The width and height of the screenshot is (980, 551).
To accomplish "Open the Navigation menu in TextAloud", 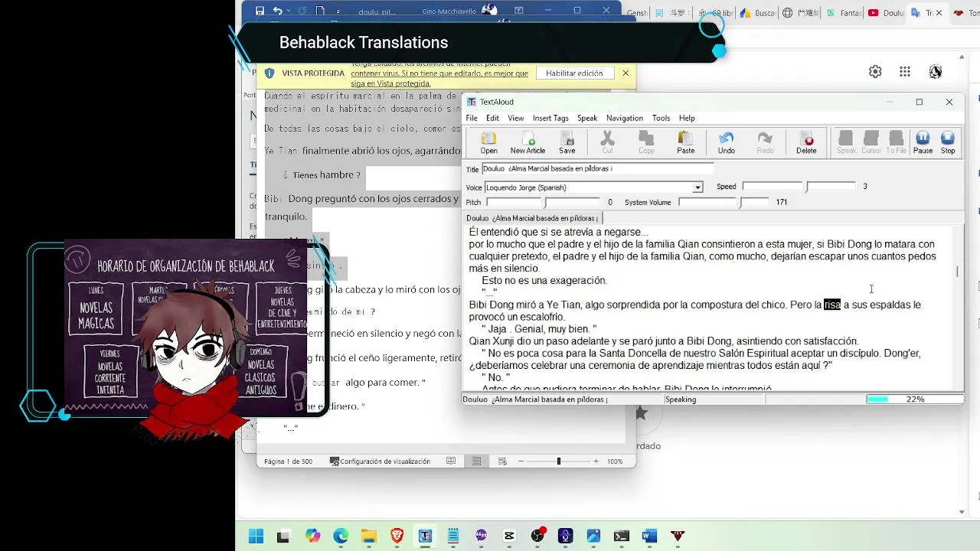I will 625,118.
